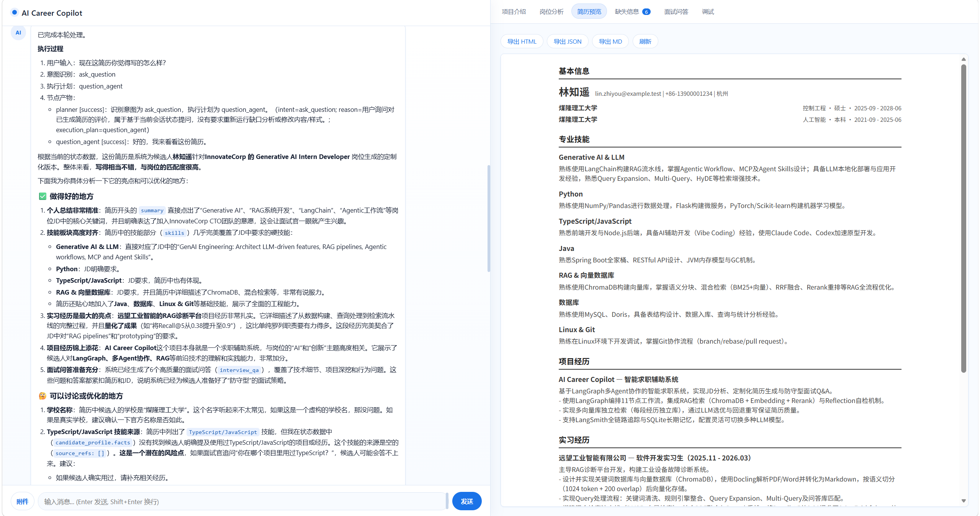
Task: Click the list item '意图识别: ask_question'
Action: [81, 74]
